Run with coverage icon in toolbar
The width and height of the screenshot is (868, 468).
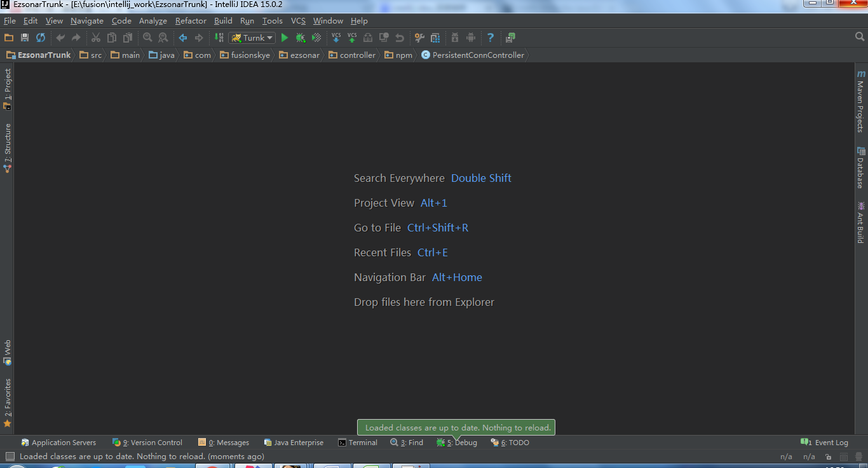(316, 38)
